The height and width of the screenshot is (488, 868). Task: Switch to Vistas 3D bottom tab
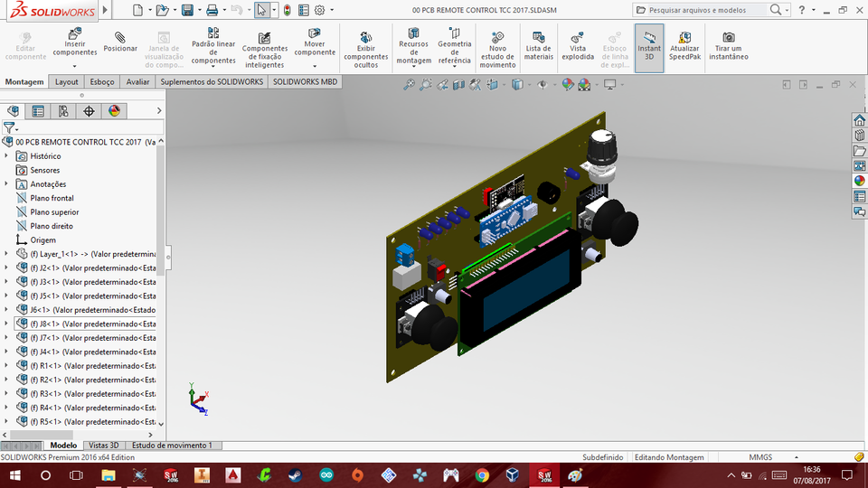[x=103, y=446]
